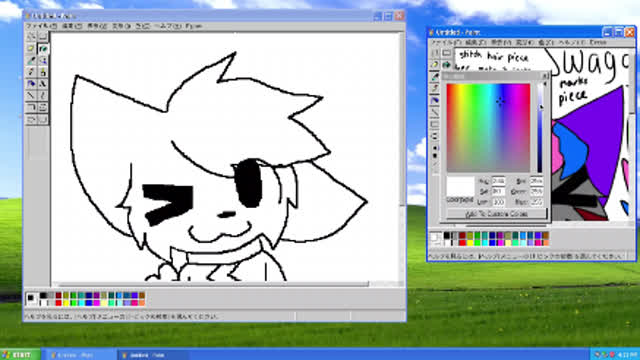This screenshot has width=640, height=360.
Task: Choose black swatch in right Paint palette
Action: coord(447,236)
